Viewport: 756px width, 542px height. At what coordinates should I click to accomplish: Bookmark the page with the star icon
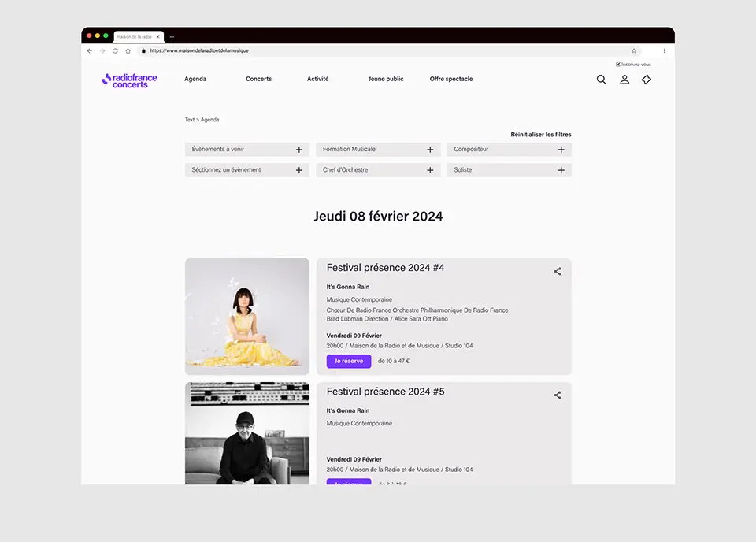tap(634, 50)
